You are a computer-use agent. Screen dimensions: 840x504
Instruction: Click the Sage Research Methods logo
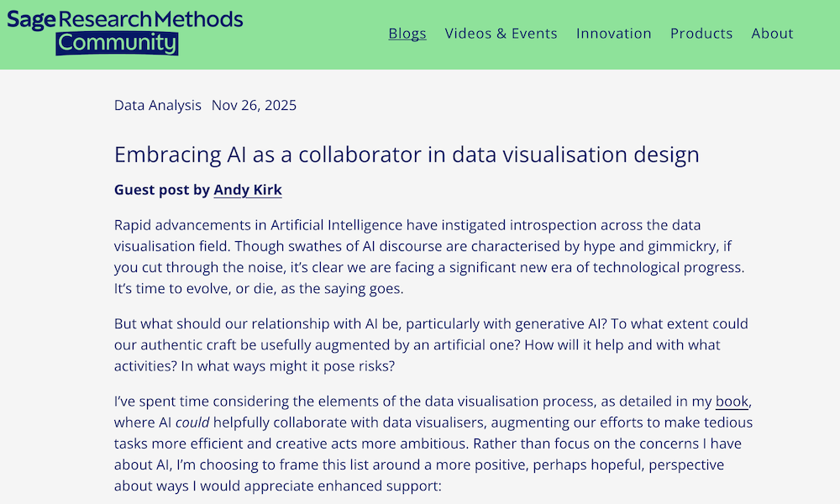tap(124, 19)
